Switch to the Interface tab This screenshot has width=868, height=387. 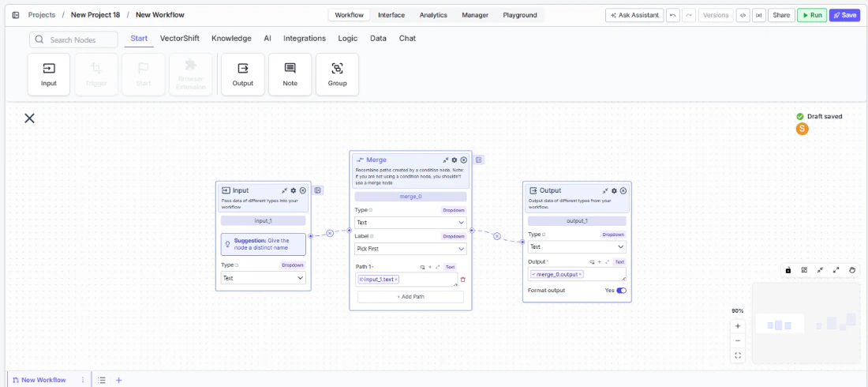point(391,15)
